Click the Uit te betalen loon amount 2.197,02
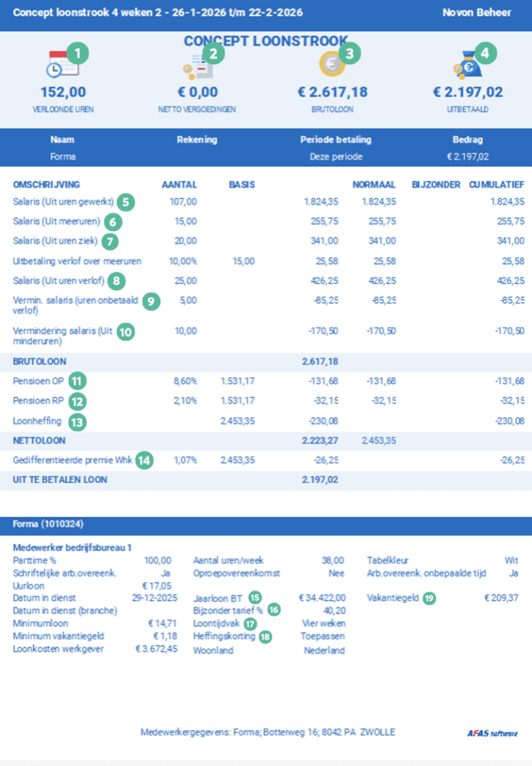532x766 pixels. tap(322, 479)
